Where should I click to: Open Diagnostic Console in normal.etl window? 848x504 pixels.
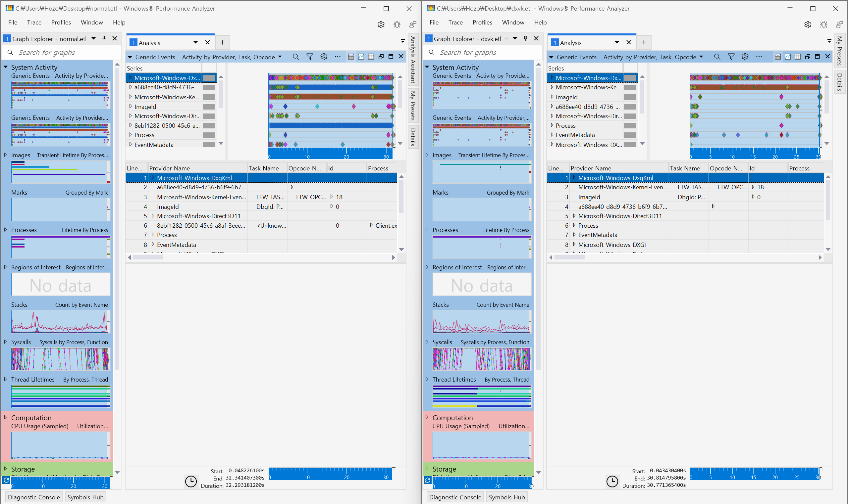[x=34, y=497]
